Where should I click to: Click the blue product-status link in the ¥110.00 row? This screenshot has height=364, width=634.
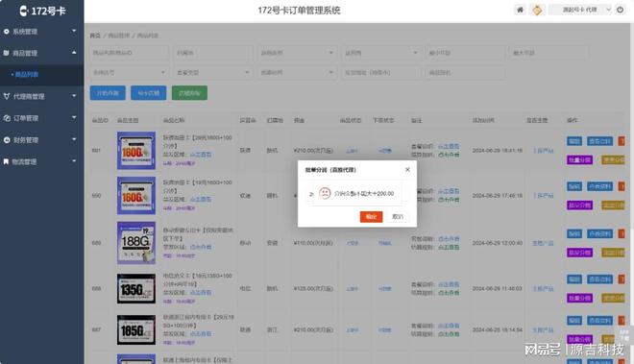352,243
